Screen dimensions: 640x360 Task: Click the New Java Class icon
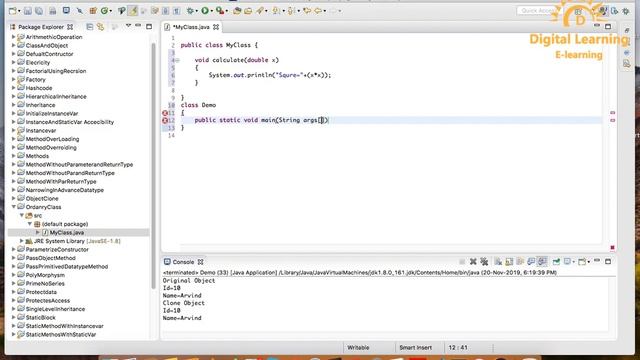(x=104, y=11)
